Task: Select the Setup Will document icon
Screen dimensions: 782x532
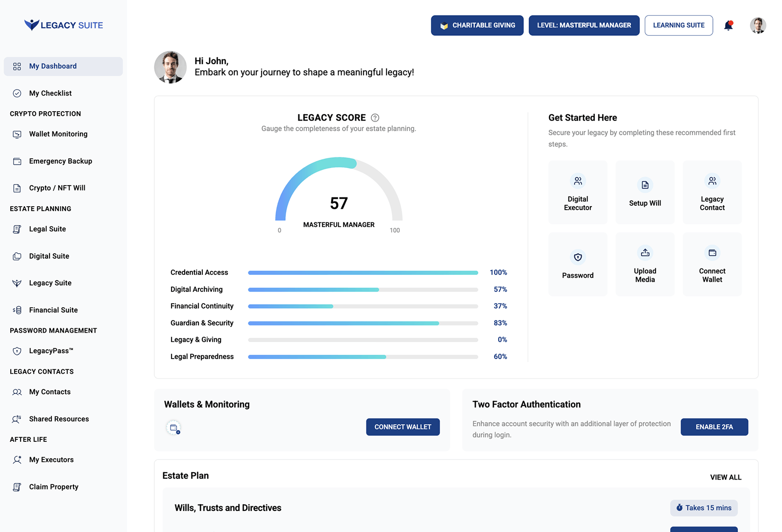Action: (645, 185)
